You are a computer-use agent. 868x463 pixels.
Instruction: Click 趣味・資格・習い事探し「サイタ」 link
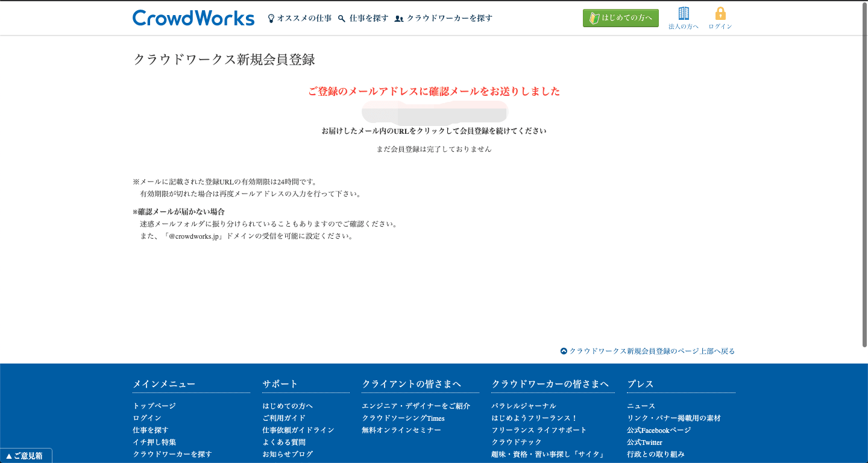[548, 454]
